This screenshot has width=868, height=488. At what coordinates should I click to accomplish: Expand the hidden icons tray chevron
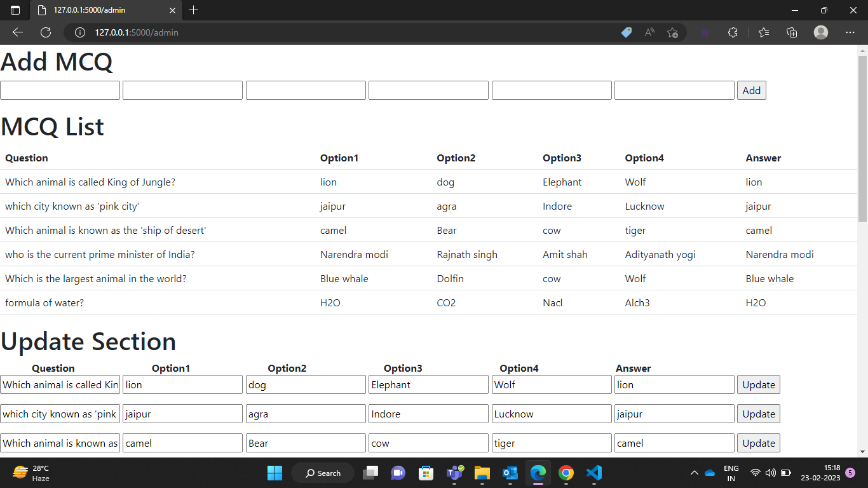coord(695,473)
